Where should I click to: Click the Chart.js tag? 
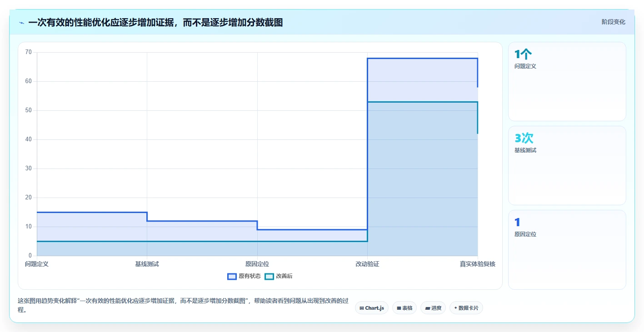(x=372, y=308)
